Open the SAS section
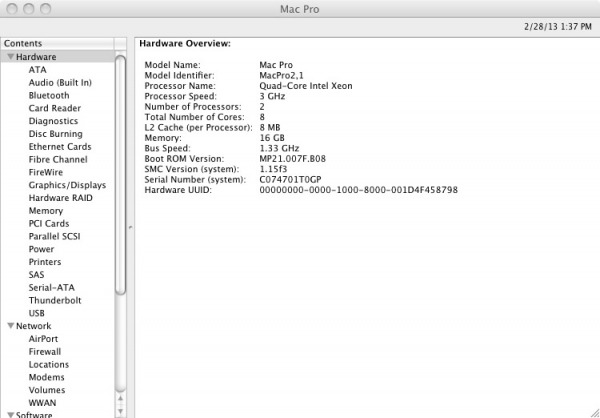This screenshot has height=418, width=600. click(36, 275)
